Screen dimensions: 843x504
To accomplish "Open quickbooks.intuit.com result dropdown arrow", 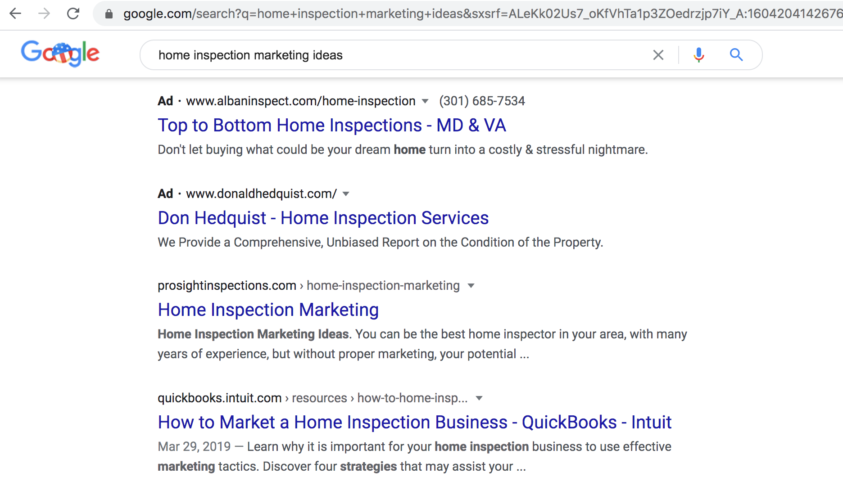I will click(x=479, y=398).
